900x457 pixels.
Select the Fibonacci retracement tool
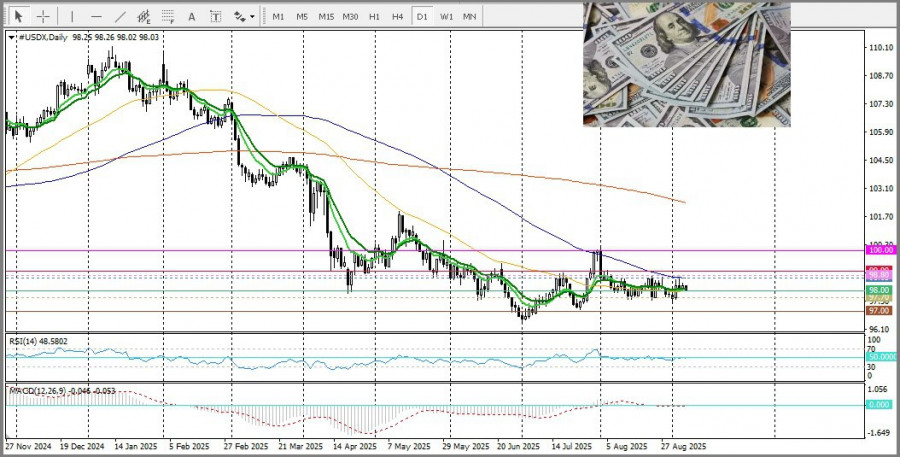point(169,17)
